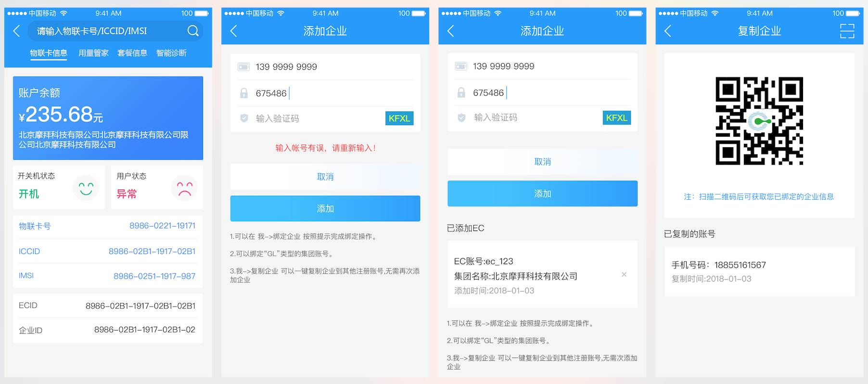This screenshot has width=868, height=384.
Task: Select the 企业ID row value
Action: [145, 330]
